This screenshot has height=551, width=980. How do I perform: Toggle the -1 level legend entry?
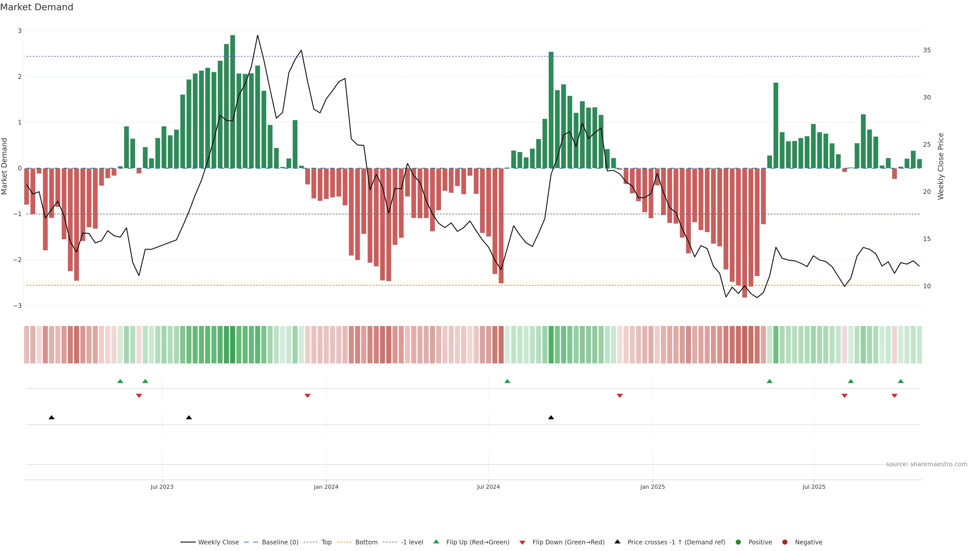pos(412,542)
